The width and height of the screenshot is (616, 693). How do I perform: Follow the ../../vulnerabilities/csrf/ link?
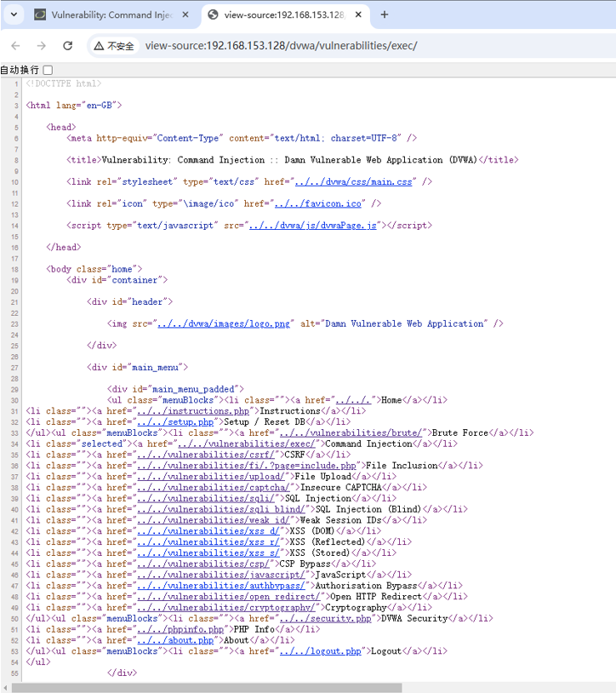(x=206, y=455)
